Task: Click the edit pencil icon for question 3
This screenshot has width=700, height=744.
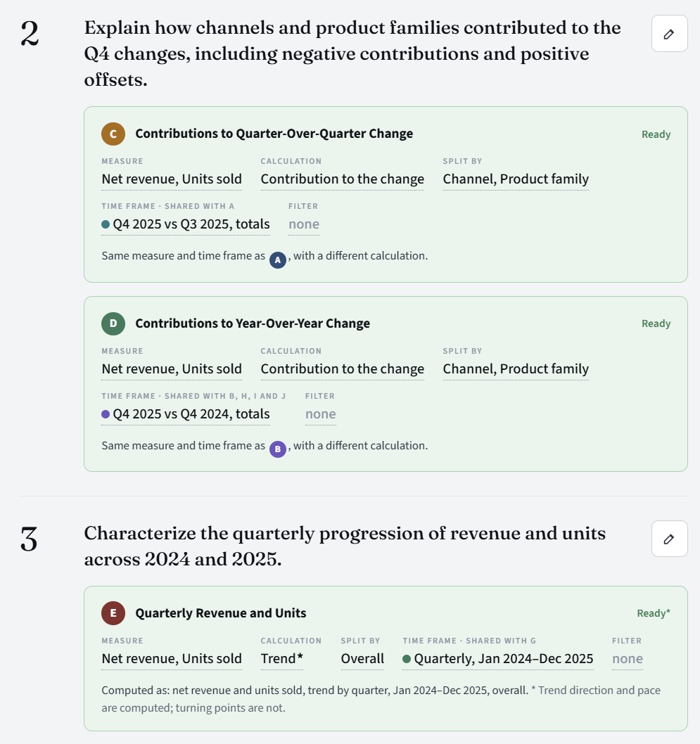Action: 669,539
